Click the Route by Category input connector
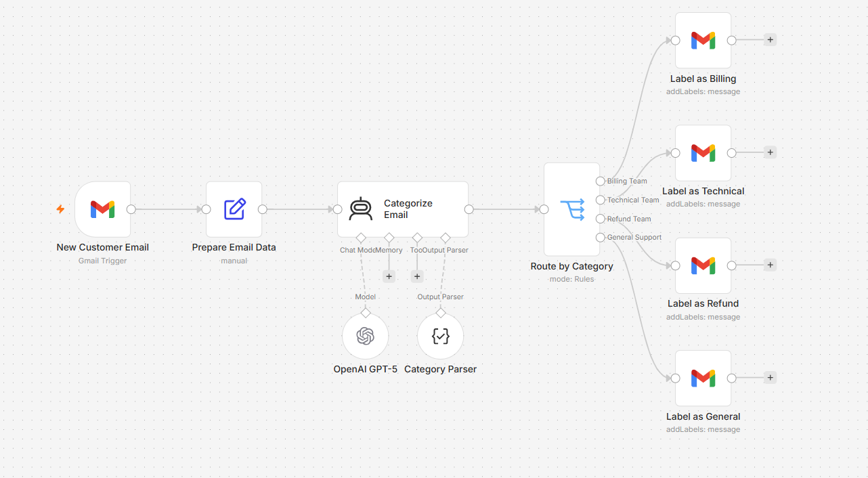868x478 pixels. click(544, 209)
